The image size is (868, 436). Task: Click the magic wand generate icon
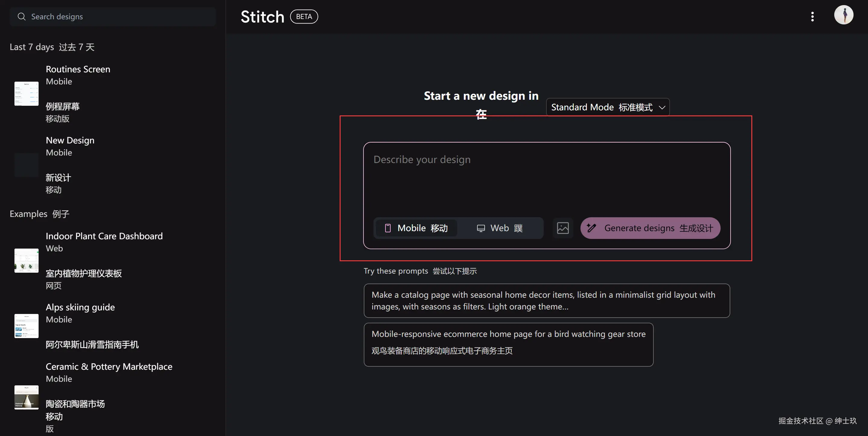point(591,228)
